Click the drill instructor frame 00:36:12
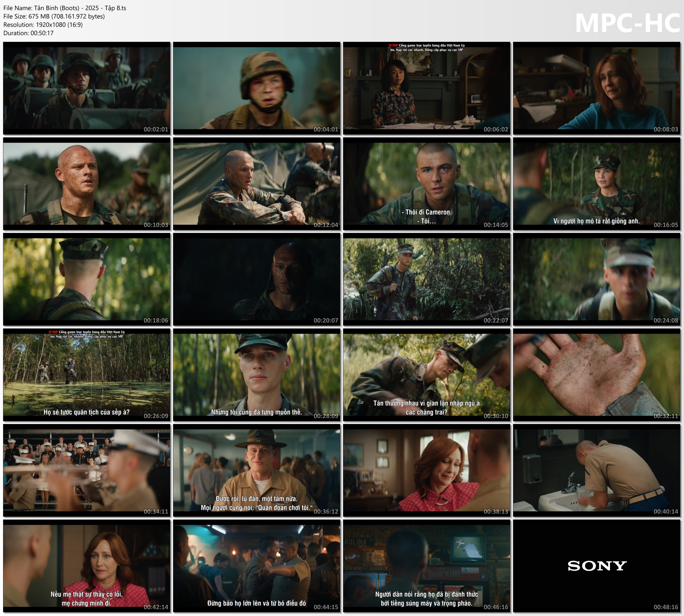This screenshot has height=616, width=684. click(x=256, y=470)
